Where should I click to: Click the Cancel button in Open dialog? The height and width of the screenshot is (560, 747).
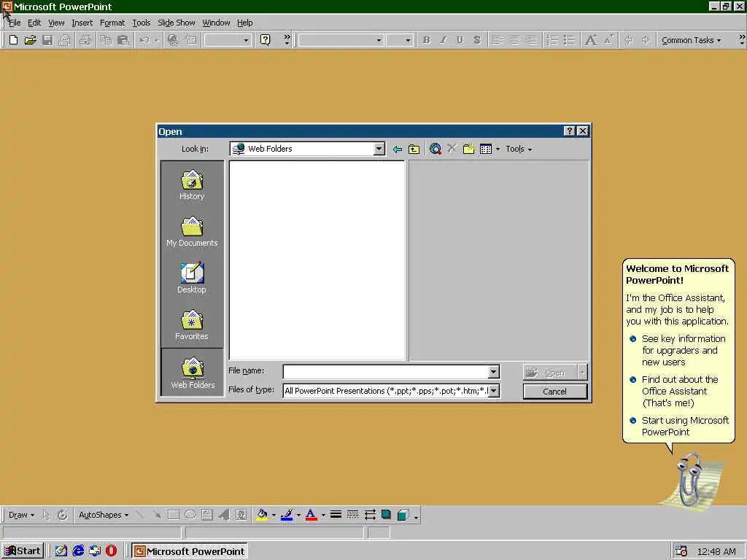(x=555, y=392)
